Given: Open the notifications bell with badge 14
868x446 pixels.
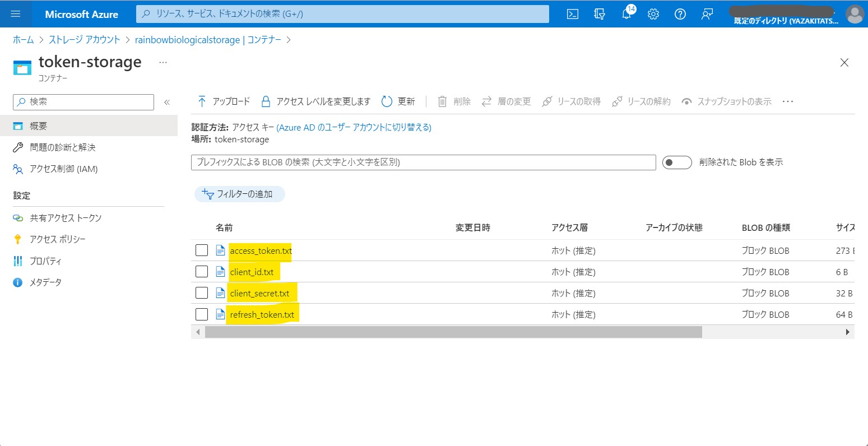Looking at the screenshot, I should point(626,14).
